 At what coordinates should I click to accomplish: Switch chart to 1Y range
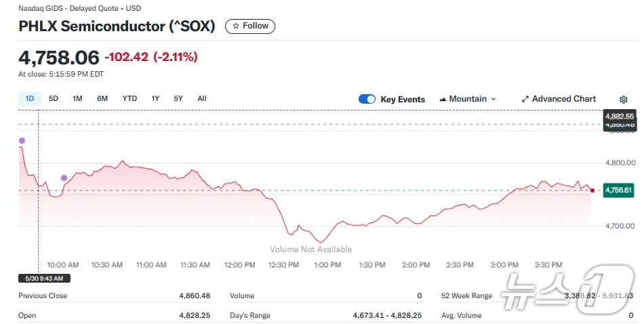point(155,98)
